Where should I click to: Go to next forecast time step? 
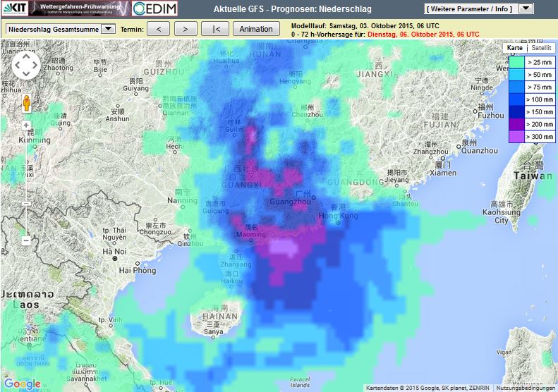pos(186,29)
